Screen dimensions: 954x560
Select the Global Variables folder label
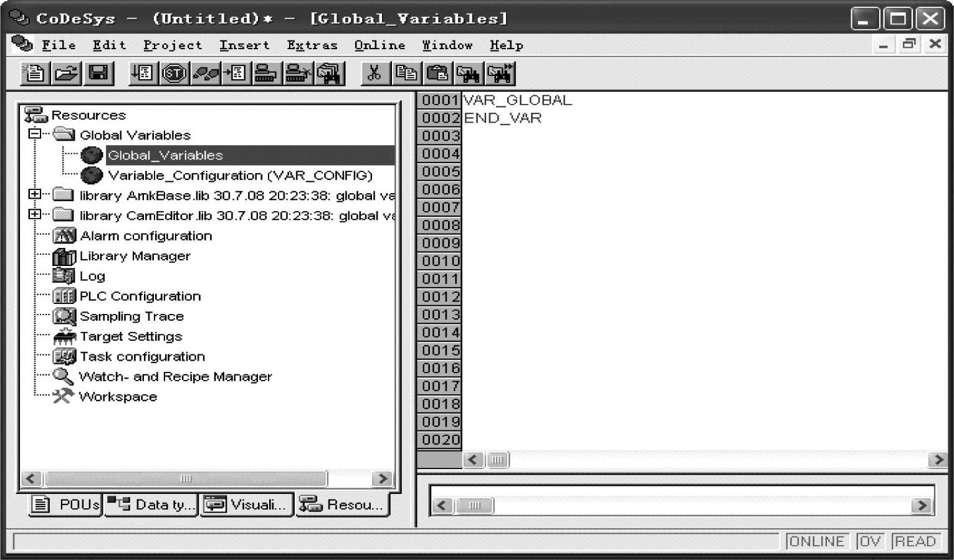click(135, 135)
